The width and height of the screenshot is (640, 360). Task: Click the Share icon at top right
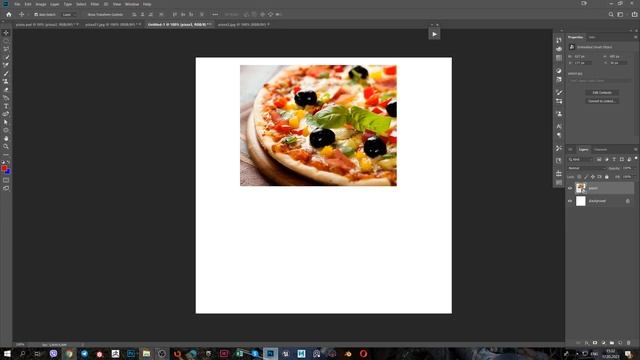(x=635, y=14)
